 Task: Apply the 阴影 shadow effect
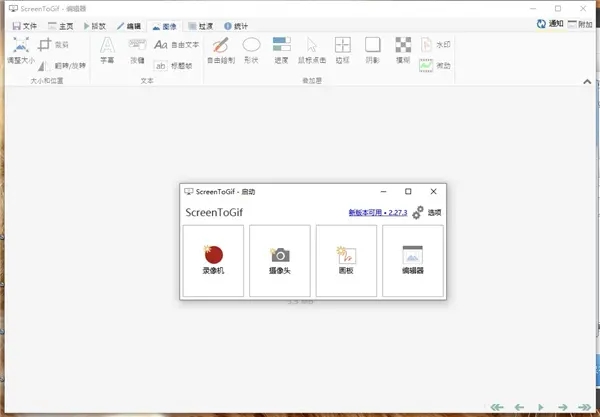click(373, 51)
